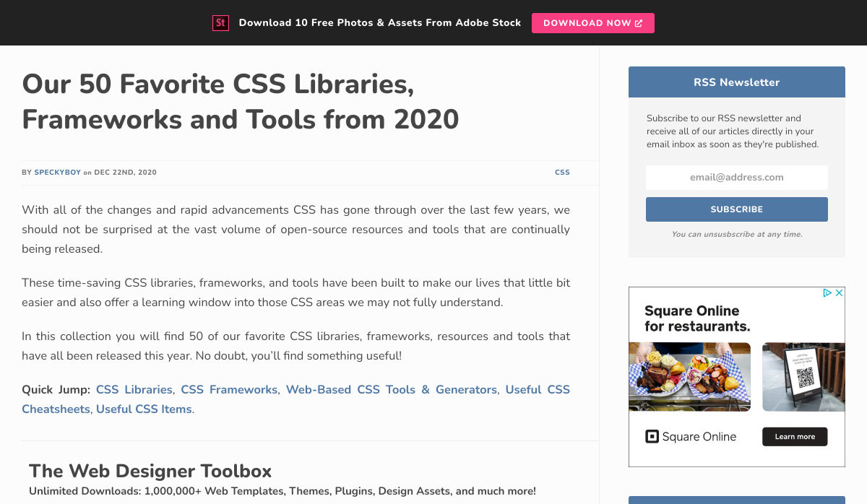Open The Web Designer Toolbox heading
This screenshot has height=504, width=867.
(150, 472)
